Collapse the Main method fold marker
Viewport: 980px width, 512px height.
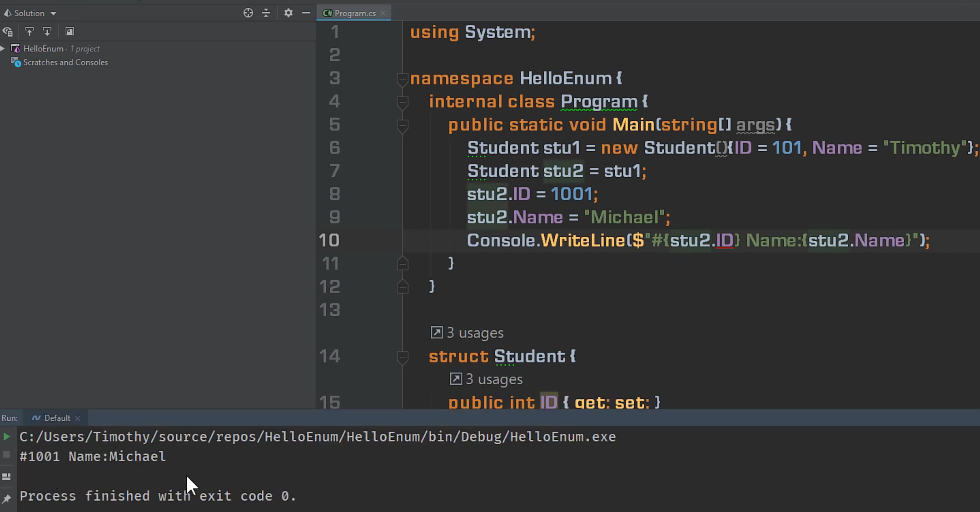402,125
